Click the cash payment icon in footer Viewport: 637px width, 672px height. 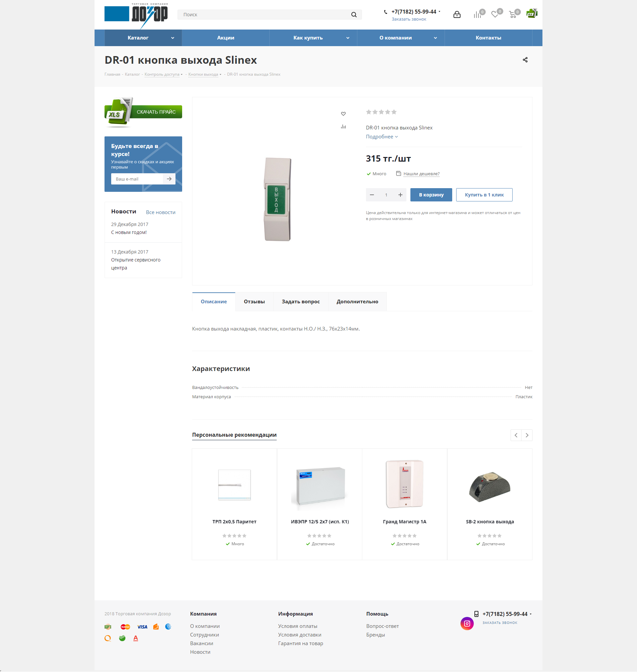pyautogui.click(x=107, y=627)
